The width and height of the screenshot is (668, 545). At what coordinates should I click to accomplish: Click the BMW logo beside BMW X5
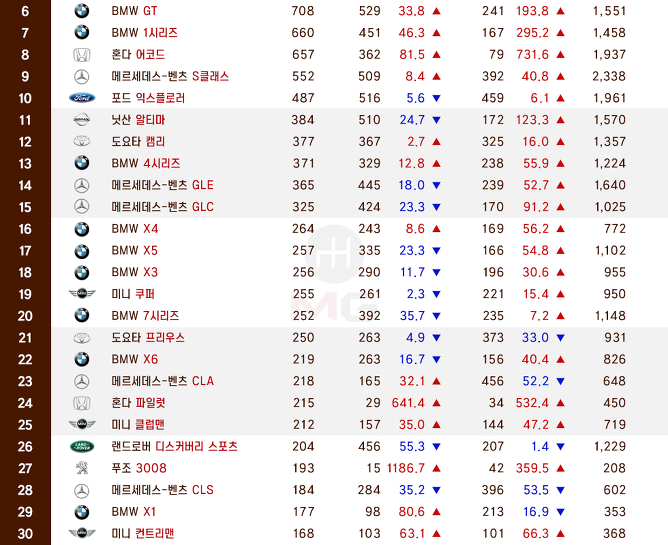[x=82, y=251]
